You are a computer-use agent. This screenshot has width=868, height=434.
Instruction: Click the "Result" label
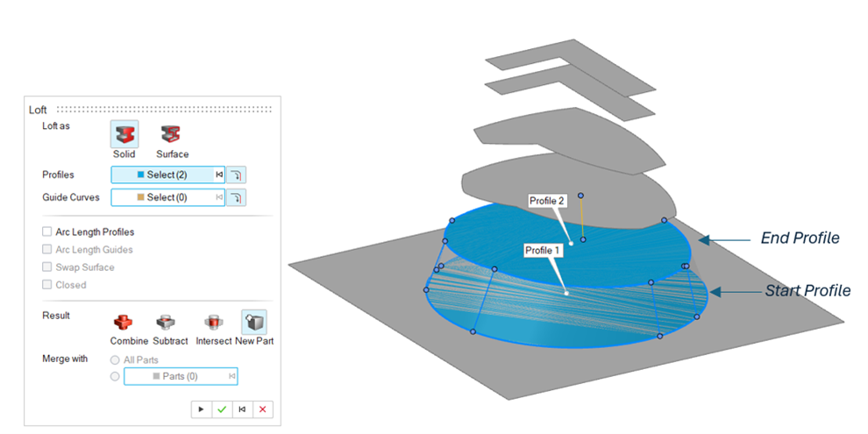coord(56,316)
